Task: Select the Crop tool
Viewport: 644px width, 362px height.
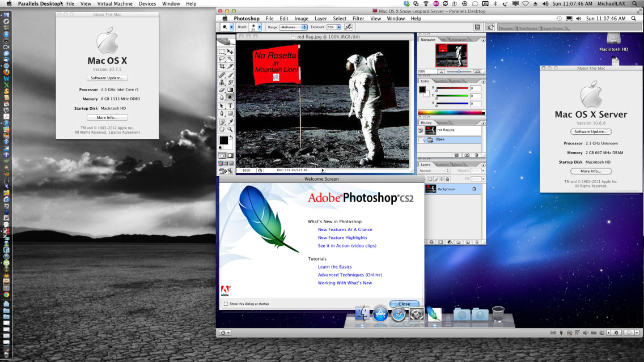Action: pos(222,66)
